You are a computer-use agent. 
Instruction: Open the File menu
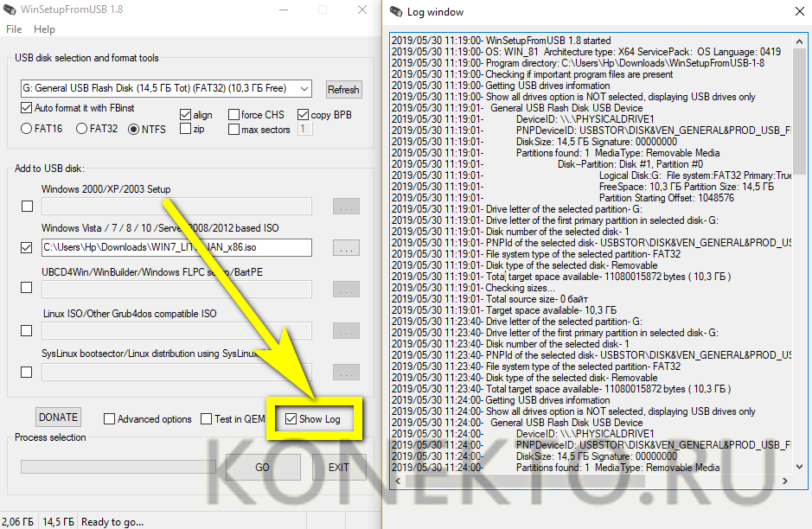pos(14,29)
